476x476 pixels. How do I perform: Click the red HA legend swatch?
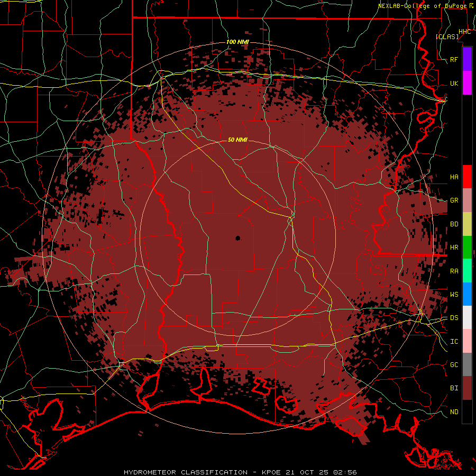click(x=467, y=177)
